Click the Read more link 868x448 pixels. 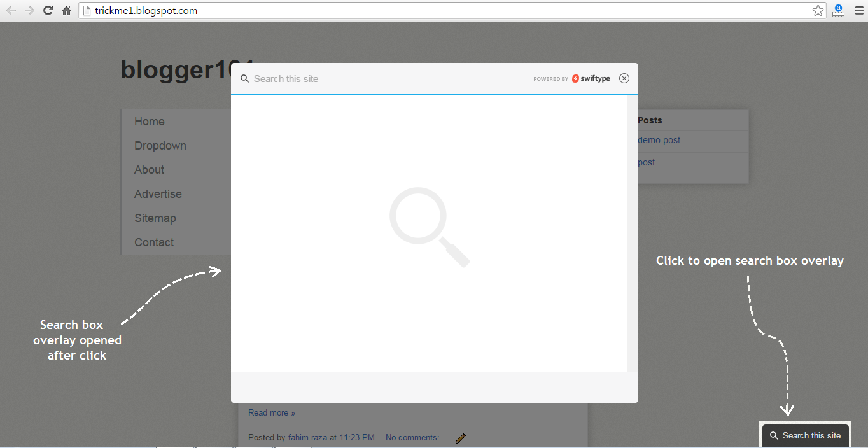pos(271,412)
